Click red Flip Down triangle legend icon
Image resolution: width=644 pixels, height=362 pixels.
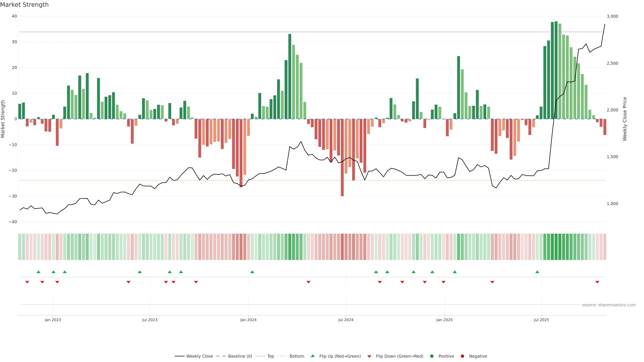click(369, 356)
